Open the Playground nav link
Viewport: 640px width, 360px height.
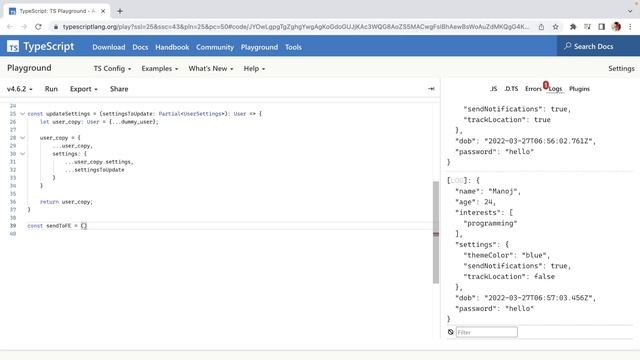(x=259, y=47)
